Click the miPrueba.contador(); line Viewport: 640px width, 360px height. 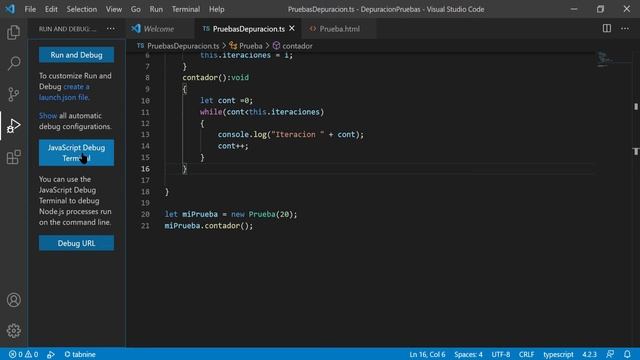click(209, 226)
